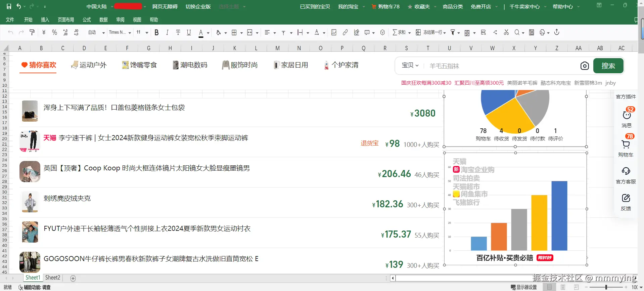
Task: Click the 羊毛五指袜 search input field
Action: [x=502, y=66]
